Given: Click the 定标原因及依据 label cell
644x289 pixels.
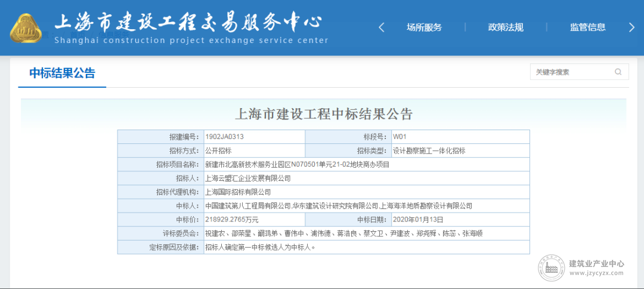Looking at the screenshot, I should click(x=160, y=247).
